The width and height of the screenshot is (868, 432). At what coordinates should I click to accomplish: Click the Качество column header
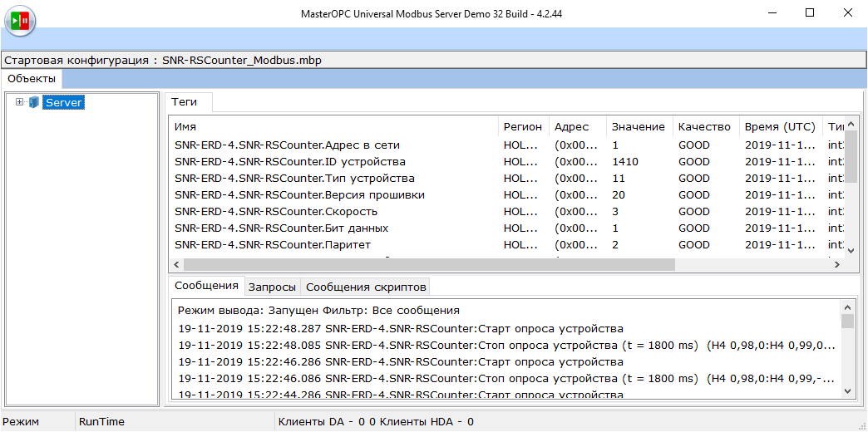pyautogui.click(x=703, y=127)
